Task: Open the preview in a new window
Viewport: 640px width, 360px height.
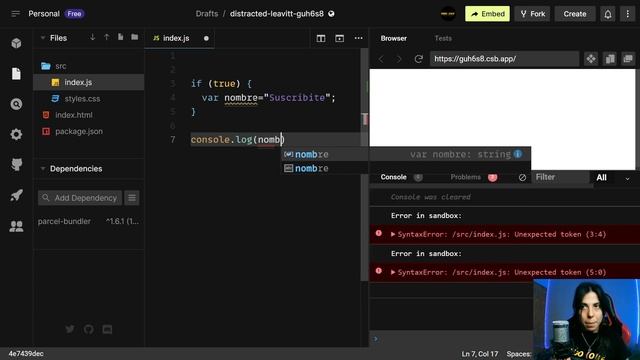Action: tap(628, 59)
